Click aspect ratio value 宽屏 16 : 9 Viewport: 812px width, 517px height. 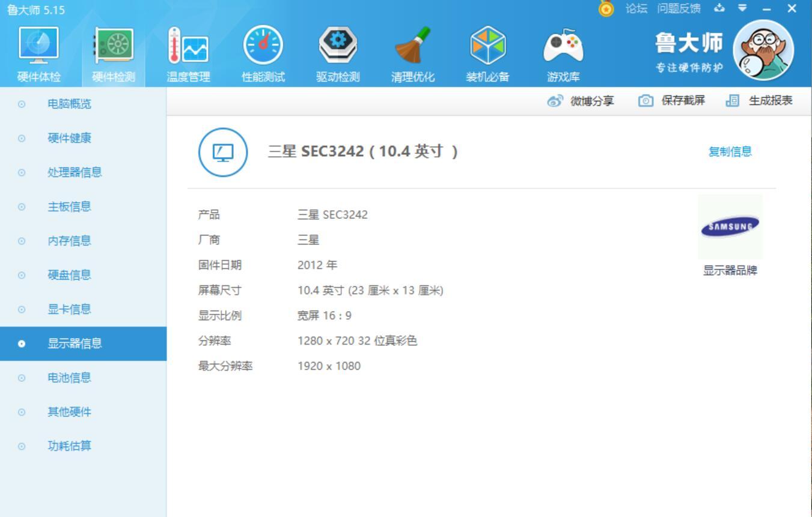point(325,316)
